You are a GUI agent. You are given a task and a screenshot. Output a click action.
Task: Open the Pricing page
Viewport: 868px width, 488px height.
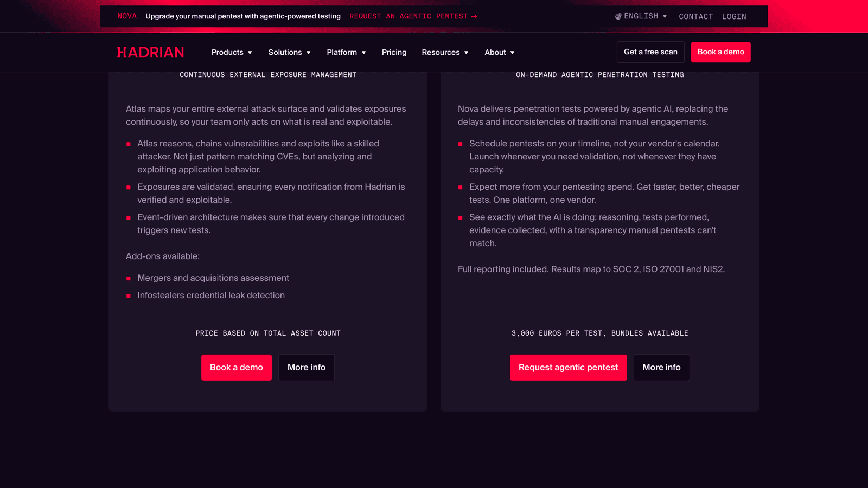point(394,52)
